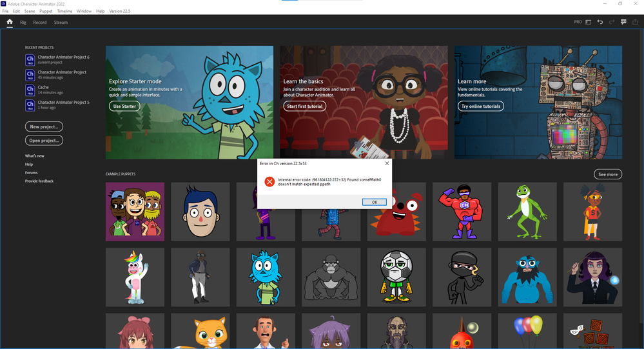The width and height of the screenshot is (644, 349).
Task: Click the share/export icon in the top bar
Action: pyautogui.click(x=636, y=22)
